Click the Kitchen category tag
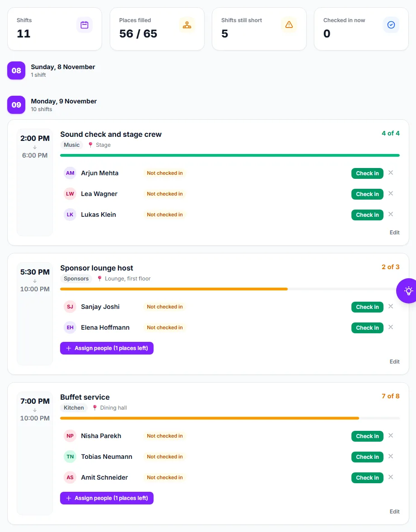This screenshot has width=416, height=532. coord(74,408)
